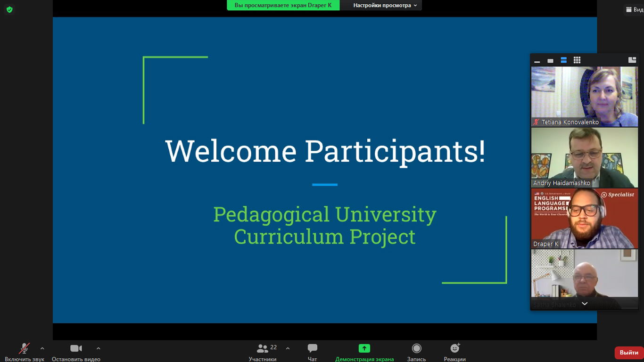
Task: Click the green encryption shield icon
Action: pyautogui.click(x=9, y=9)
